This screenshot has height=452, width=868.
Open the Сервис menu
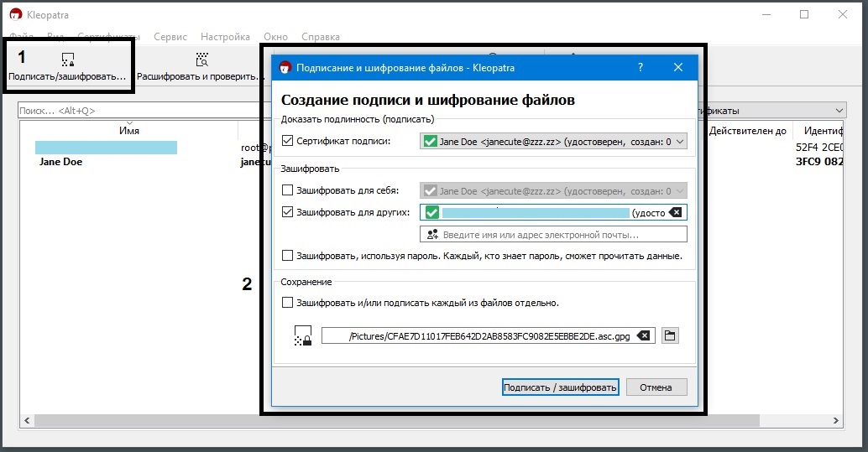click(x=170, y=37)
